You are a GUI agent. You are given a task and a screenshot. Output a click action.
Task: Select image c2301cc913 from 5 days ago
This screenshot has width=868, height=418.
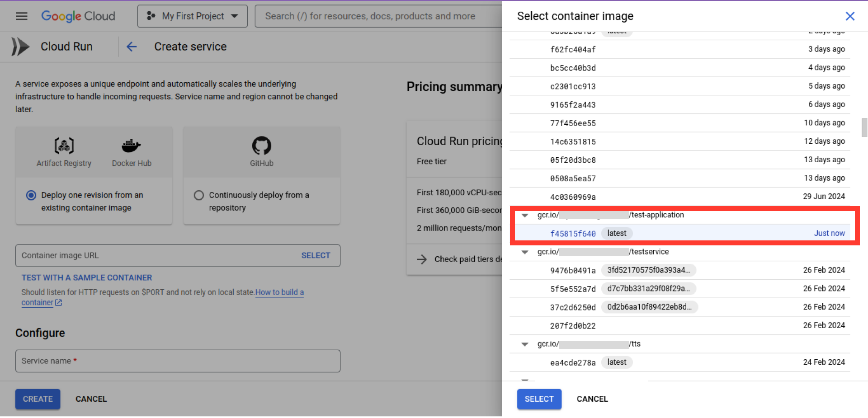click(679, 86)
